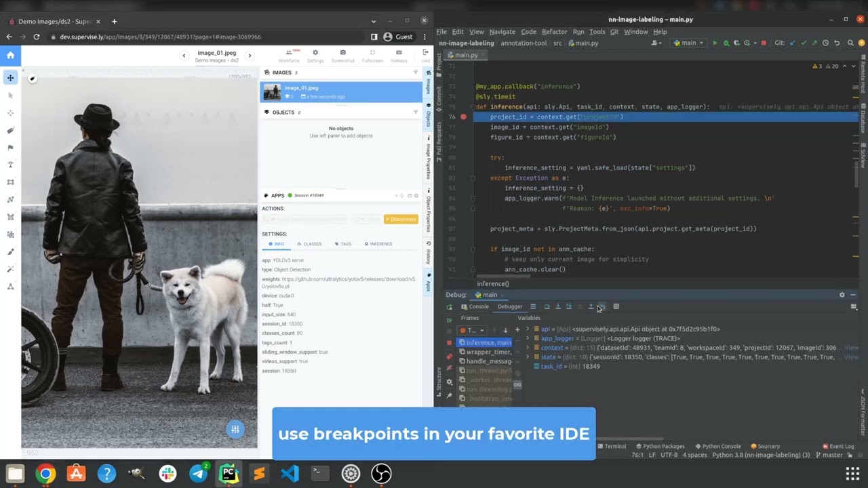Click the Debug bug icon in PyCharm toolbar

726,43
